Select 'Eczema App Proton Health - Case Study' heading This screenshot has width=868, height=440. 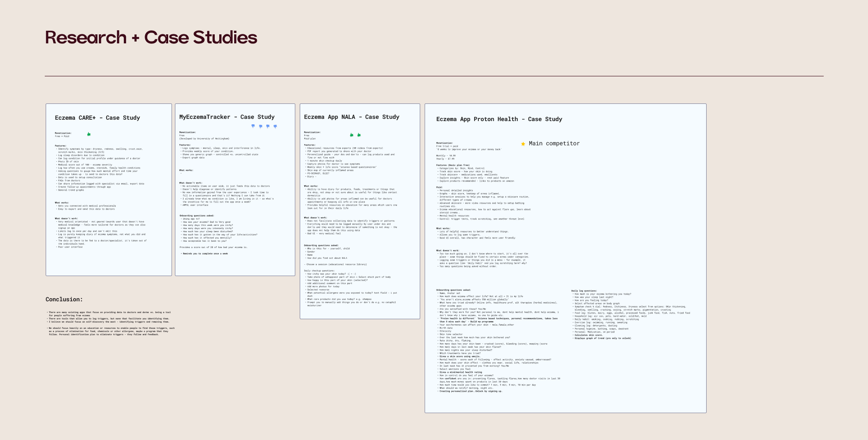[x=499, y=119]
